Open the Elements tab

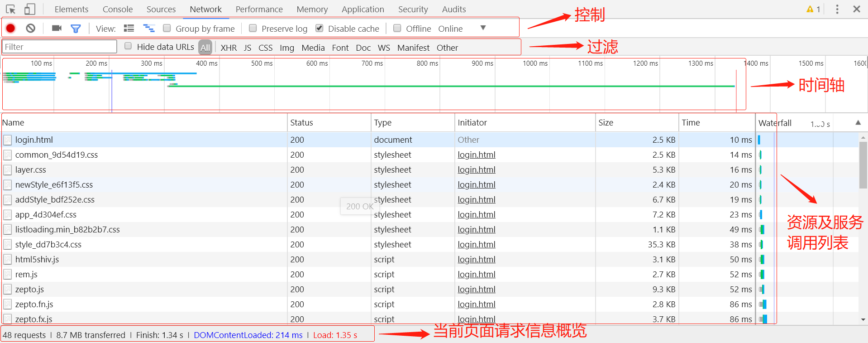point(72,9)
